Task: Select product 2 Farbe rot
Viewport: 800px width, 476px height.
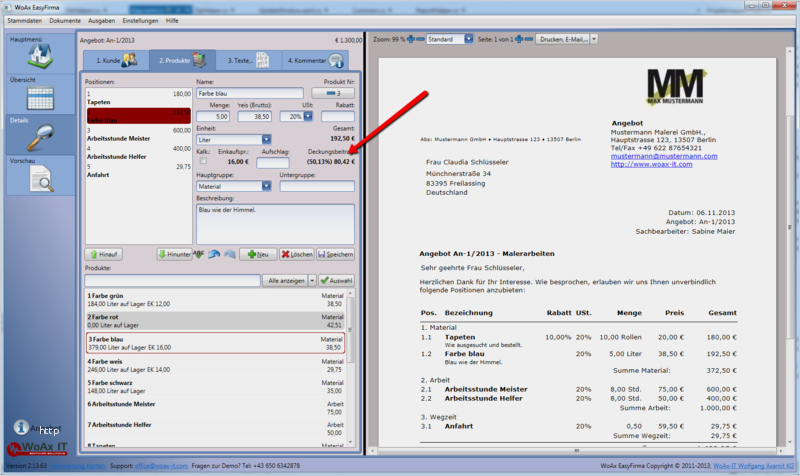Action: tap(215, 321)
